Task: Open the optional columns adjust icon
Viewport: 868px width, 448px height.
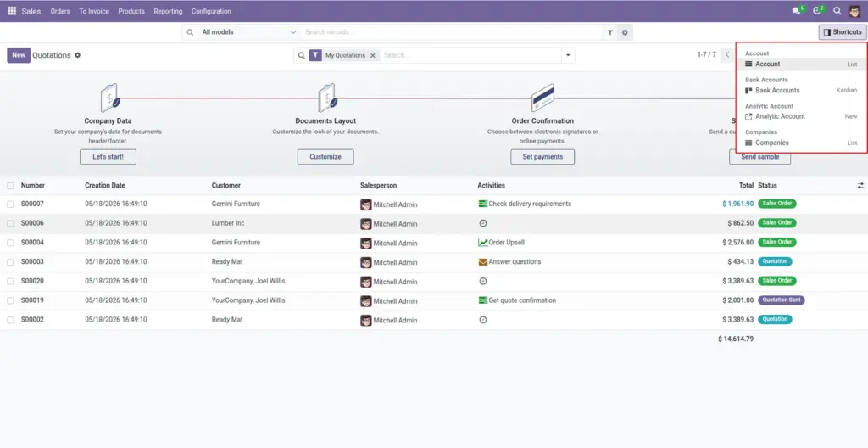Action: tap(860, 186)
